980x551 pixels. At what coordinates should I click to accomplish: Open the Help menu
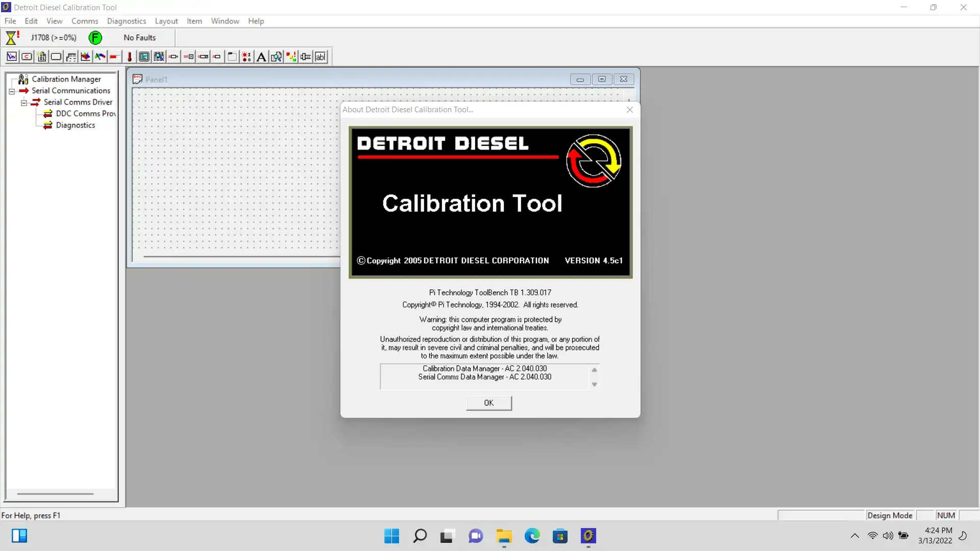point(256,21)
